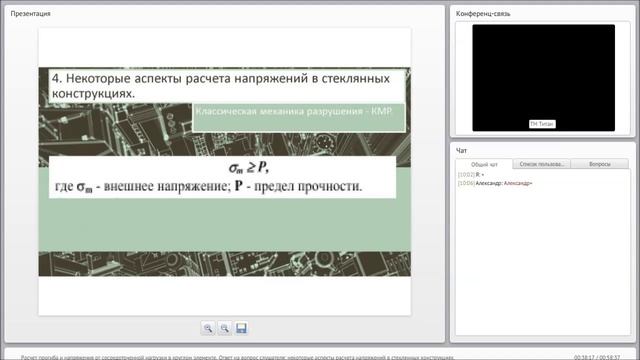Click the ТН Титан participant label
The height and width of the screenshot is (360, 640).
pyautogui.click(x=542, y=124)
